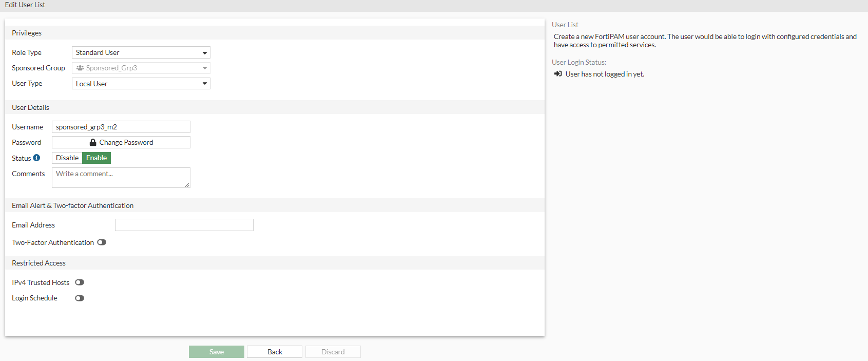Toggle Two-Factor Authentication switch
Viewport: 868px width, 361px height.
[102, 242]
